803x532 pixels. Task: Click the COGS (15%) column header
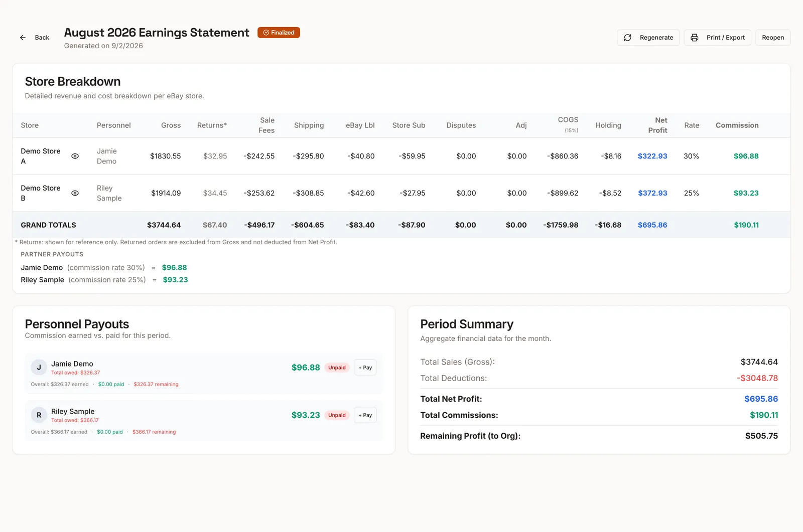(568, 125)
